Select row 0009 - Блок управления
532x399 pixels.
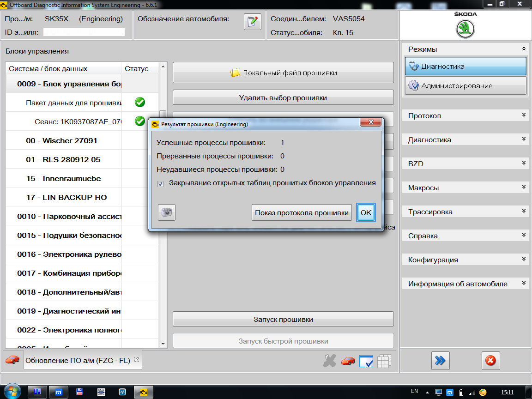[x=82, y=84]
